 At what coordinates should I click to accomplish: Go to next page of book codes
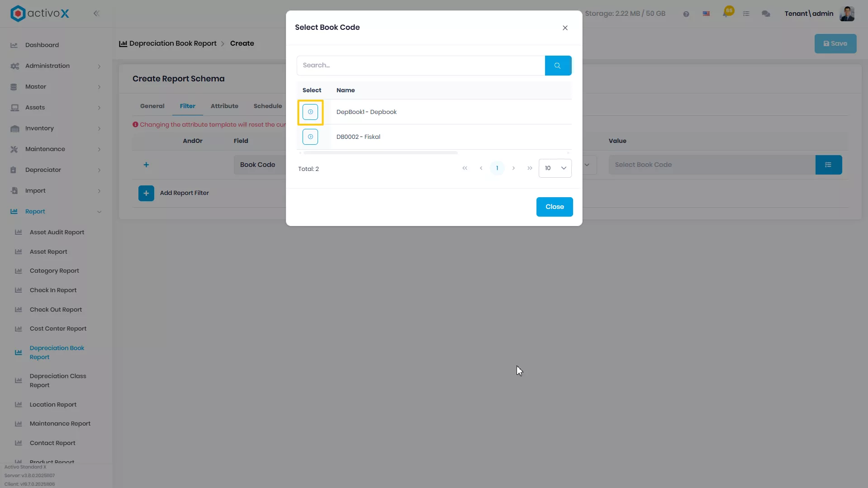(x=513, y=168)
